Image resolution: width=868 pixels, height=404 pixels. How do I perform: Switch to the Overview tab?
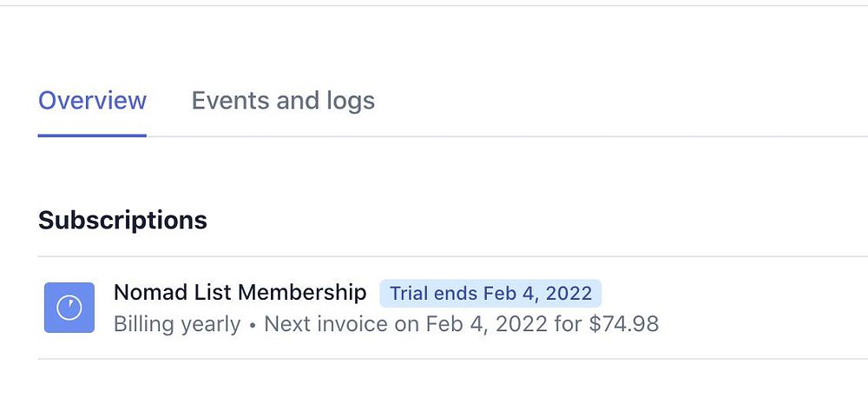pos(92,101)
